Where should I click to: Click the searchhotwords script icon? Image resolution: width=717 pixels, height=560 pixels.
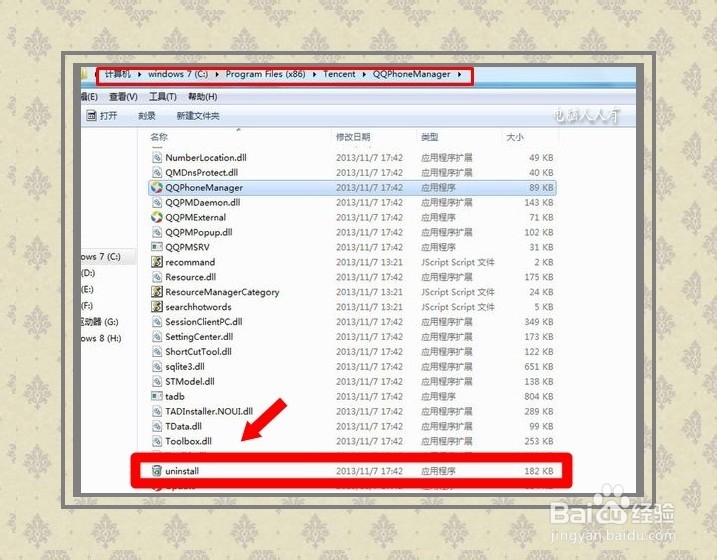(x=157, y=307)
